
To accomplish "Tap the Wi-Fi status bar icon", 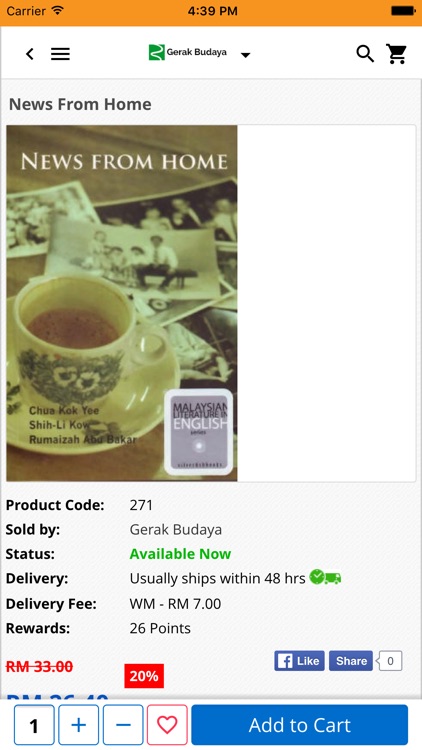I will tap(58, 11).
